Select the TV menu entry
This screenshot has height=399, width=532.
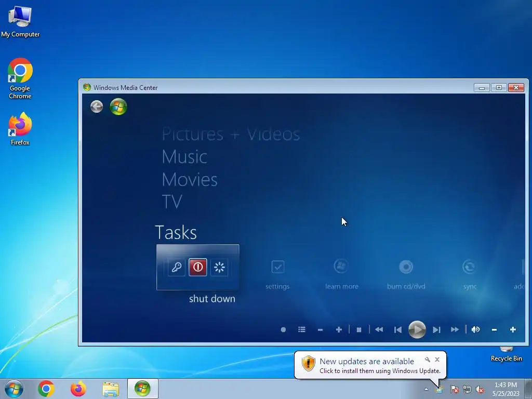coord(172,202)
